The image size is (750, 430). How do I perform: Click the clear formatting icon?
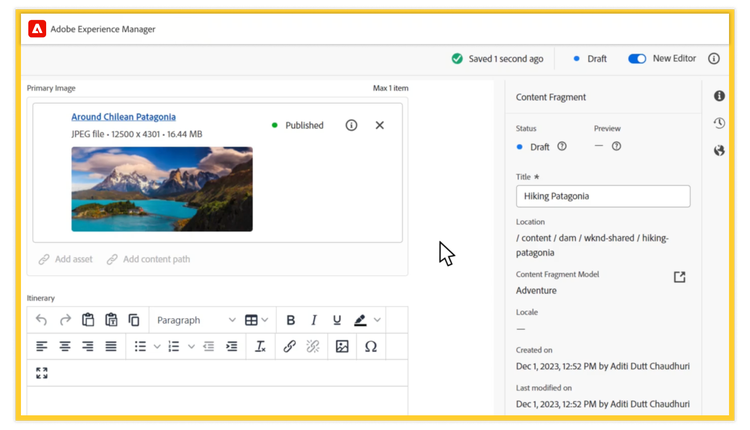pos(260,346)
